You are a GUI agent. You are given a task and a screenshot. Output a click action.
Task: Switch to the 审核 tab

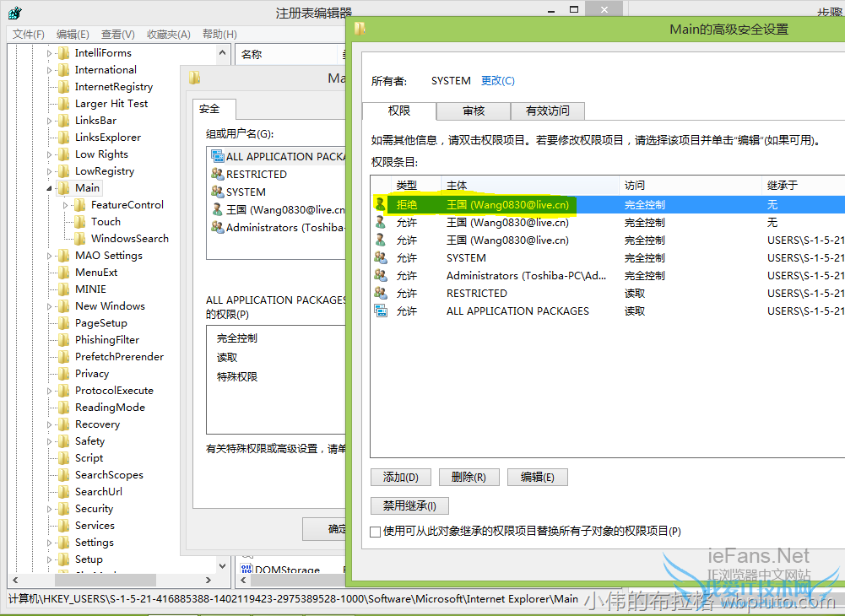point(474,111)
